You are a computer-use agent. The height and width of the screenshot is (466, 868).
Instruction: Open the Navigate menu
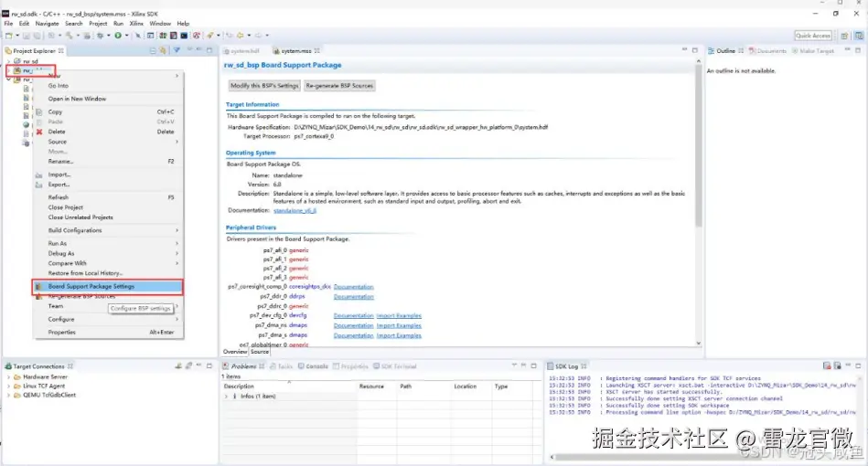tap(47, 24)
